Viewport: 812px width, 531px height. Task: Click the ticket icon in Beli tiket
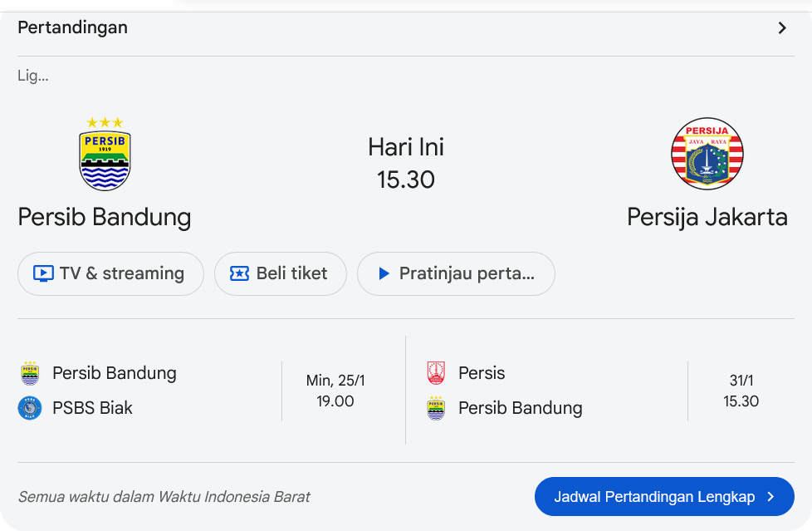[x=239, y=273]
